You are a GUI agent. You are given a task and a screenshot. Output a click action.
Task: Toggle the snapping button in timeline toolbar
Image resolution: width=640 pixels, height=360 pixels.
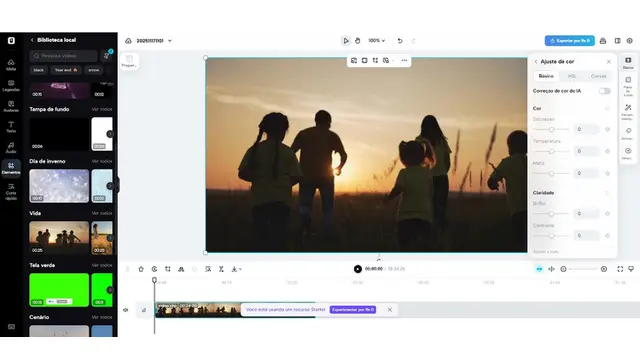(539, 269)
